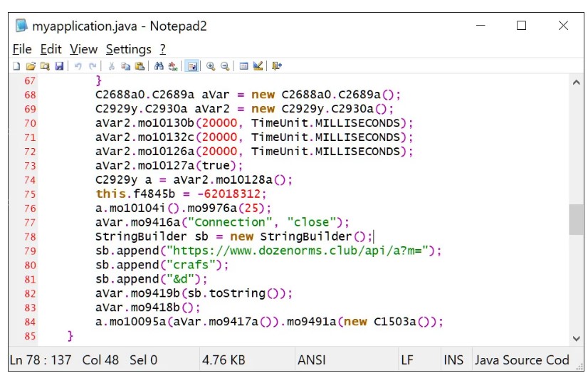
Task: Click the 'ANSI' encoding in status bar
Action: [312, 360]
